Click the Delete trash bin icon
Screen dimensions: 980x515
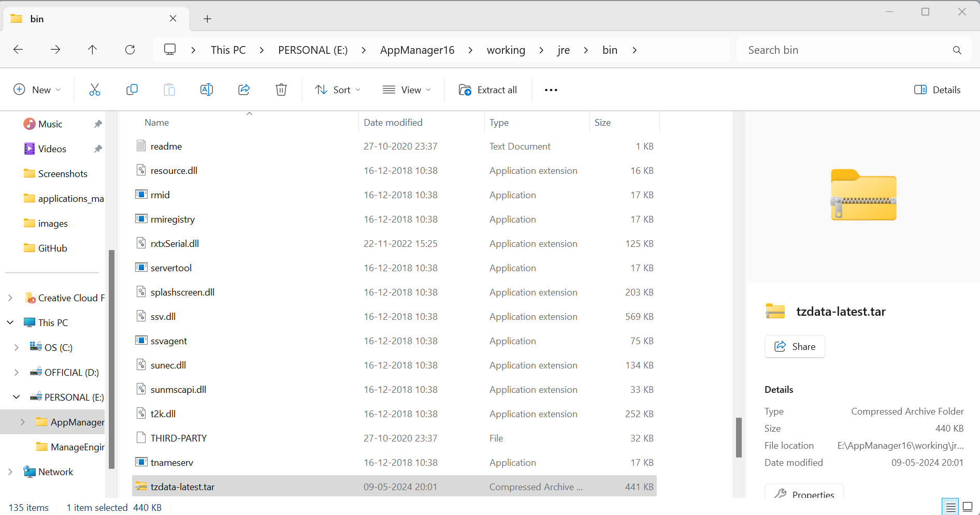281,90
